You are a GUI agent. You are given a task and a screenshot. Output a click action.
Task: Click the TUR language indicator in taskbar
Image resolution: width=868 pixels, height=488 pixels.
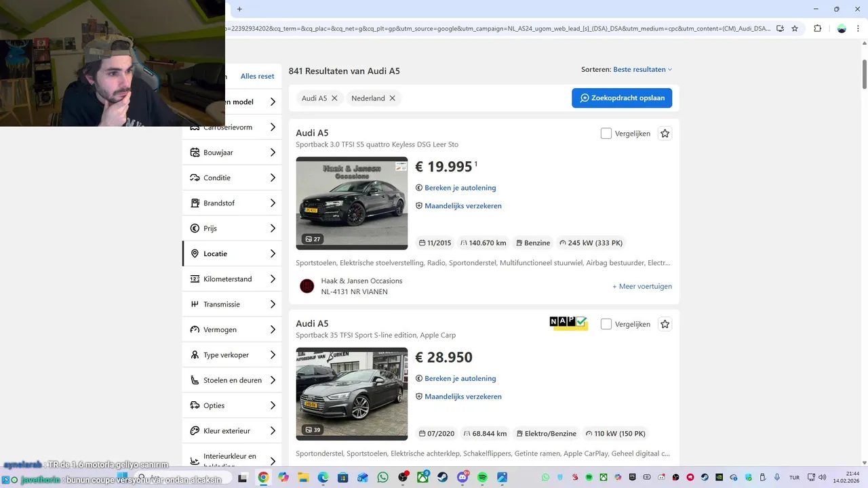pos(794,477)
